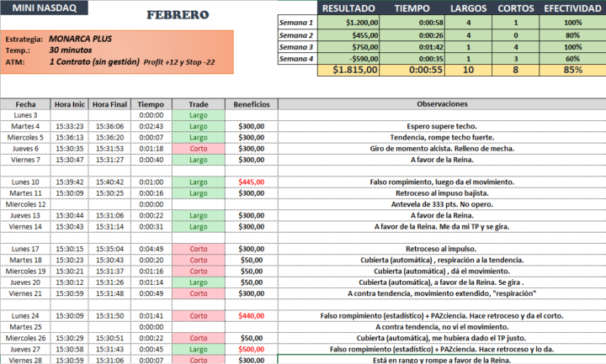Click 'Tendencia, rompe techo fuerte.' note

pos(442,137)
